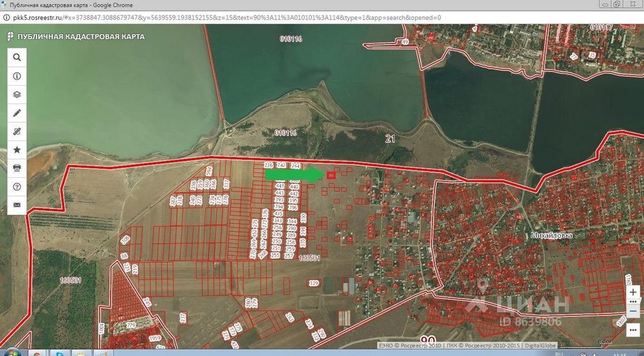Click the printer icon to print map
The height and width of the screenshot is (356, 644).
(x=17, y=168)
